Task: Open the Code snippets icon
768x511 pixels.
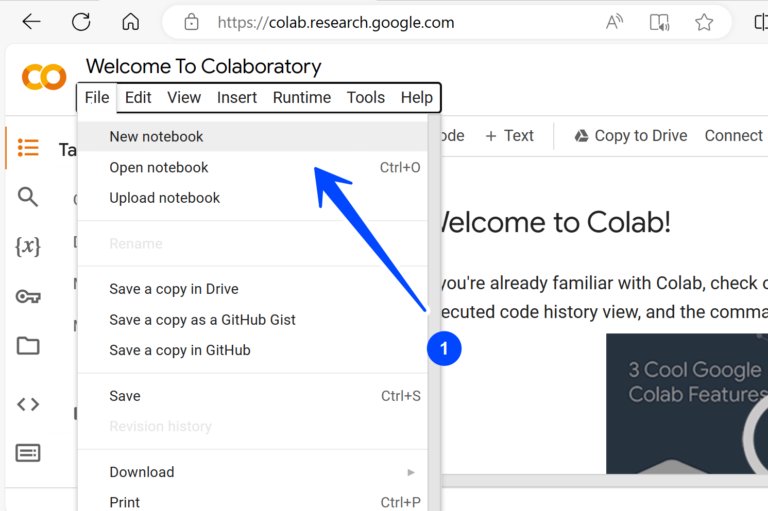Action: point(28,404)
